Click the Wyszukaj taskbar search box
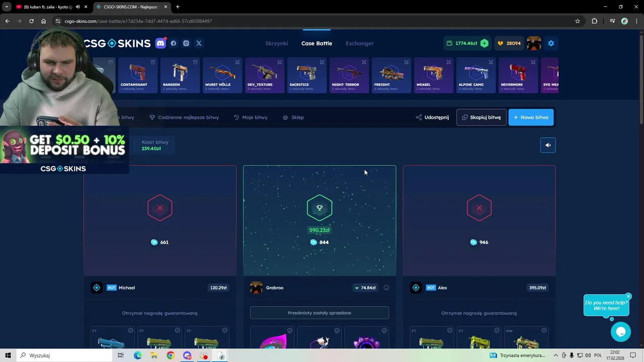Viewport: 644px width, 362px height. (64, 355)
